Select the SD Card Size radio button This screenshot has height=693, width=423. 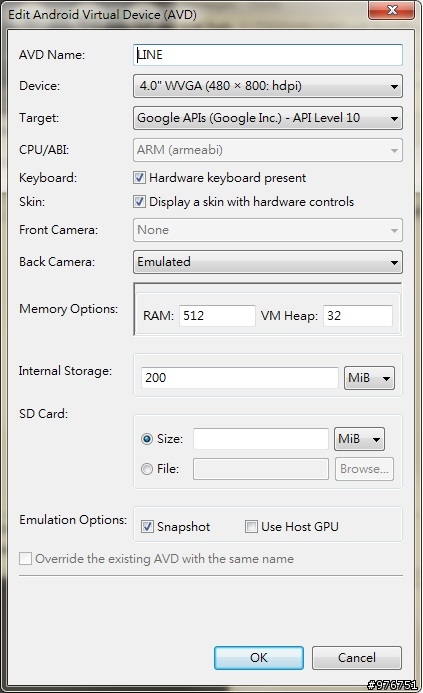[147, 439]
